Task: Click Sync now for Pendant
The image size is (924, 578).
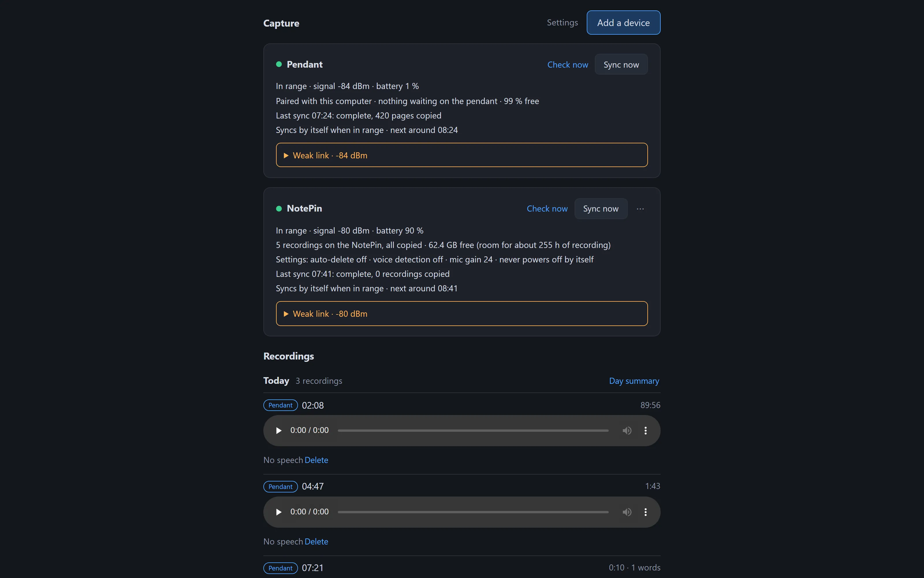Action: pos(621,65)
